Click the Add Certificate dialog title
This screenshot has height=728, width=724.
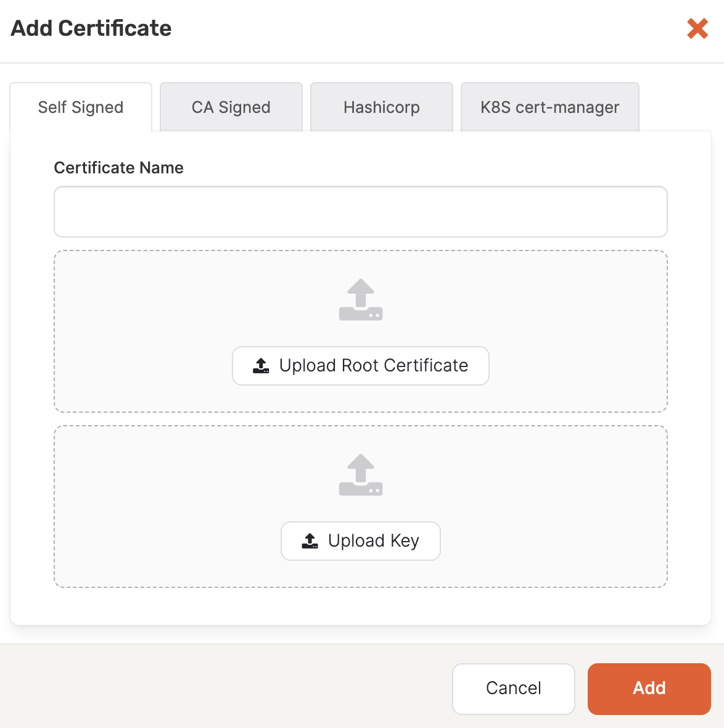(x=90, y=28)
